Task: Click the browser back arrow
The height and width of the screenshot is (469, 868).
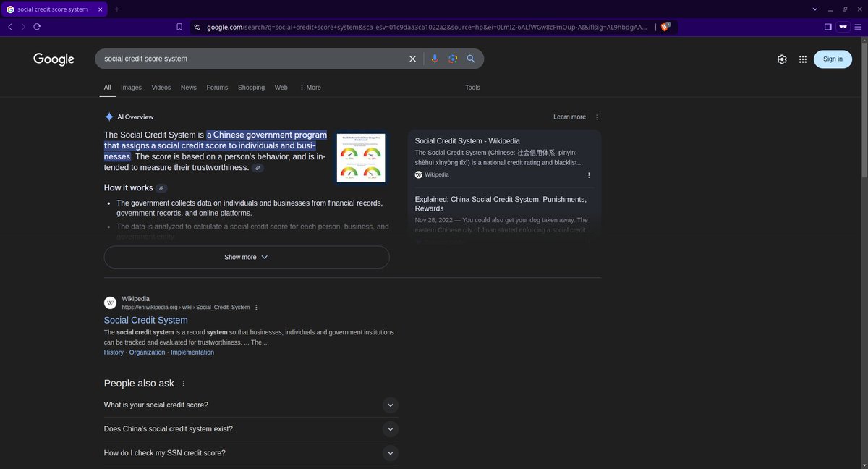Action: [9, 26]
